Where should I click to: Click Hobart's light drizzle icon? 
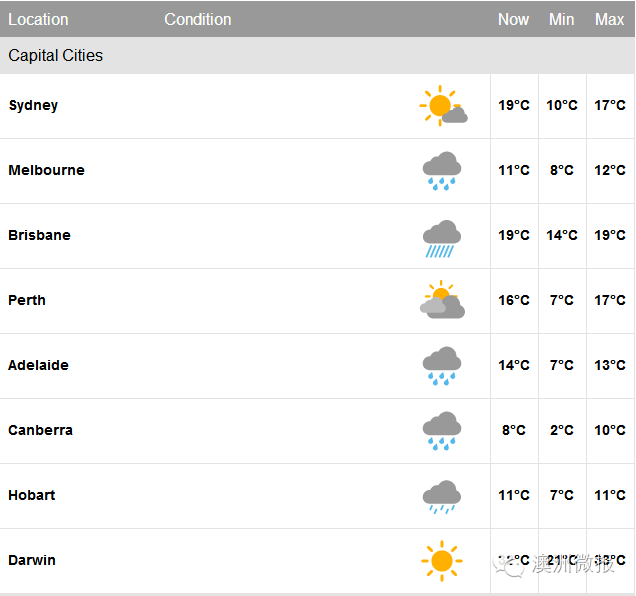pyautogui.click(x=442, y=497)
